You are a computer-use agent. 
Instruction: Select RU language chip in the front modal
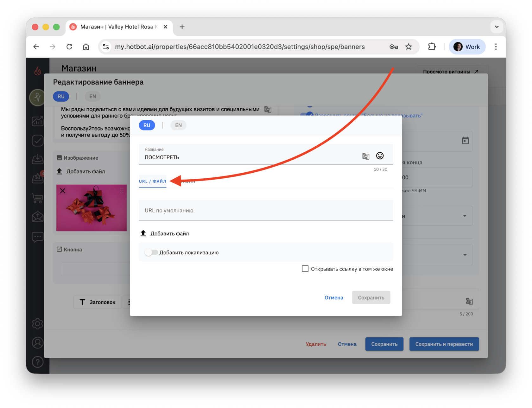point(147,125)
